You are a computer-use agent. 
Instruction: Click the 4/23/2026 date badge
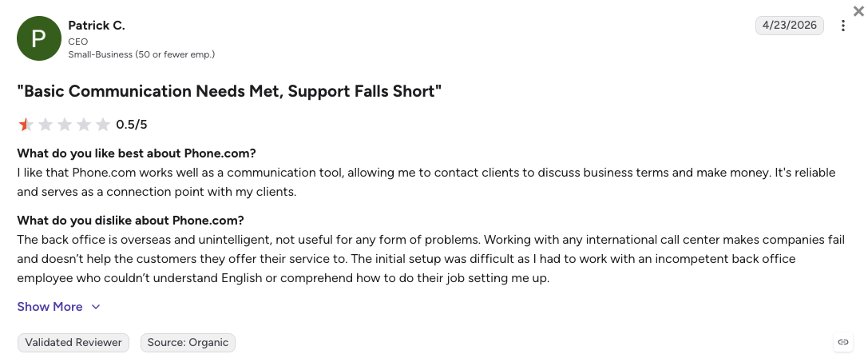[x=790, y=26]
